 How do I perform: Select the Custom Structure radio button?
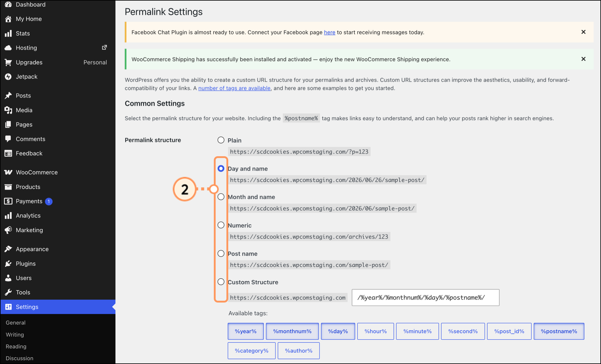221,282
